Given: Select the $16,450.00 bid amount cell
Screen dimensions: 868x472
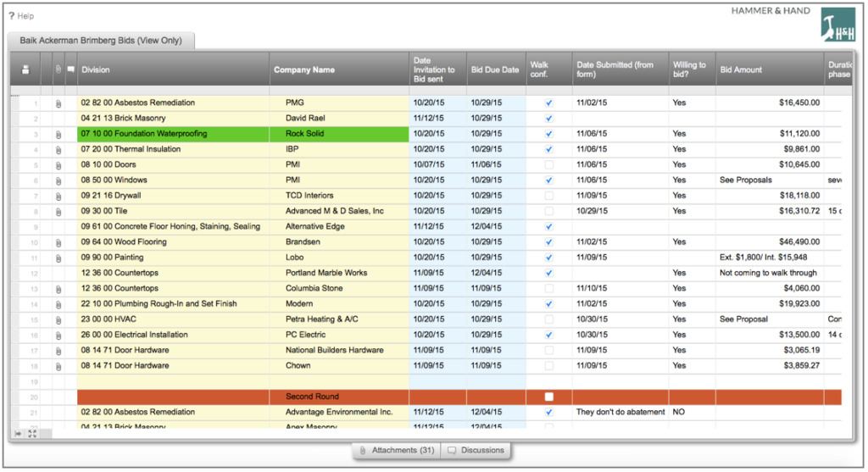Looking at the screenshot, I should click(770, 103).
